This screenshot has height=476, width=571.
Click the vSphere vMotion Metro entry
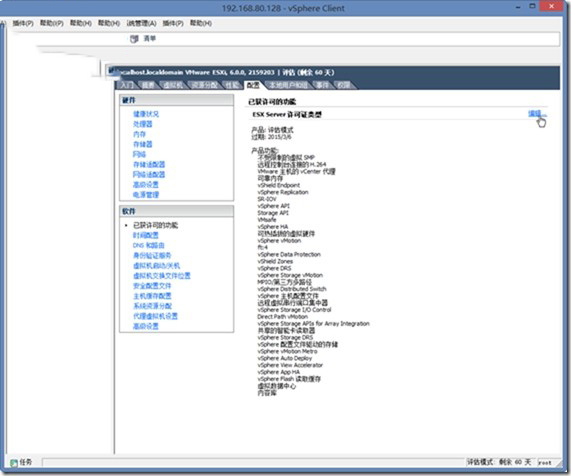287,351
